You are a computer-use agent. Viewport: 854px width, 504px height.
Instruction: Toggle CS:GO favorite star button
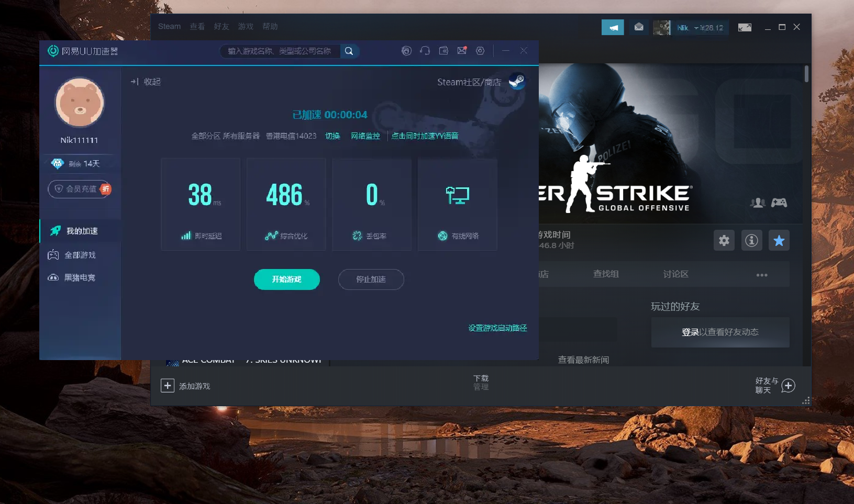pyautogui.click(x=779, y=240)
